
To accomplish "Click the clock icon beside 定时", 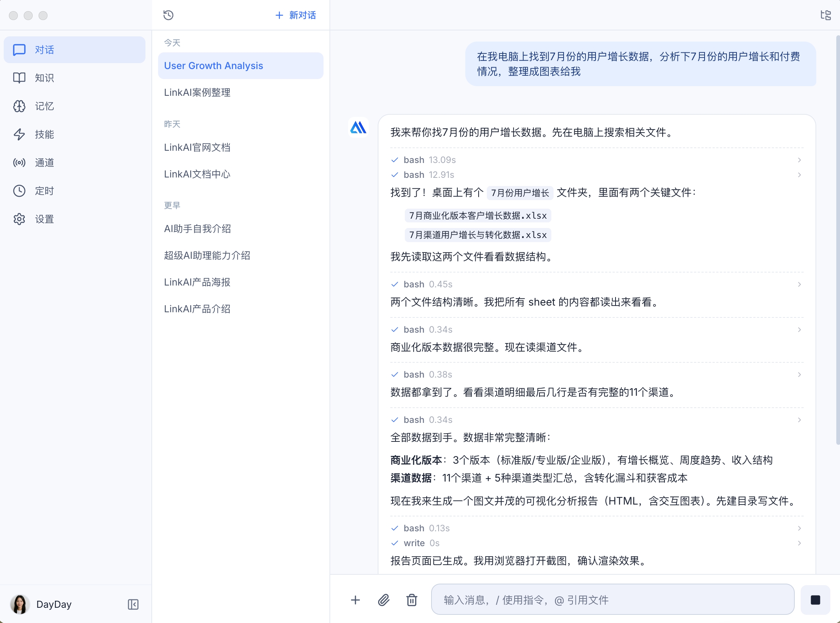I will pyautogui.click(x=19, y=191).
